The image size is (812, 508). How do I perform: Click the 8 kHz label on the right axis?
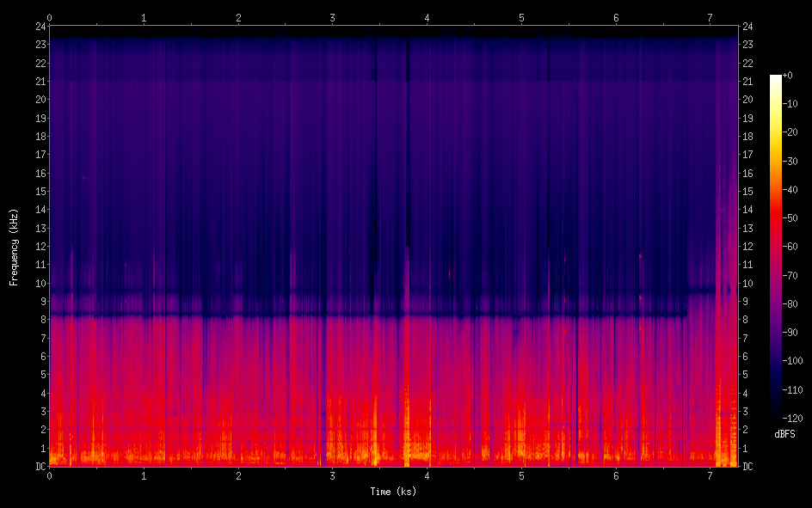745,320
